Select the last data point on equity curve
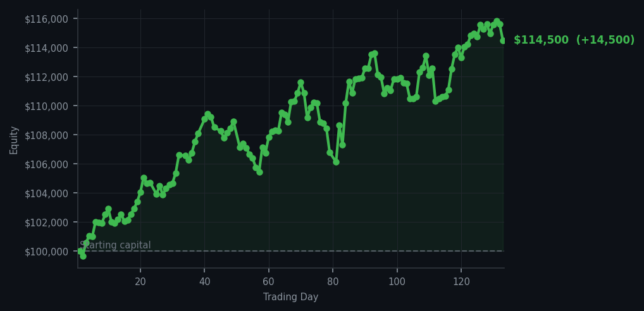The image size is (644, 311). (x=503, y=40)
